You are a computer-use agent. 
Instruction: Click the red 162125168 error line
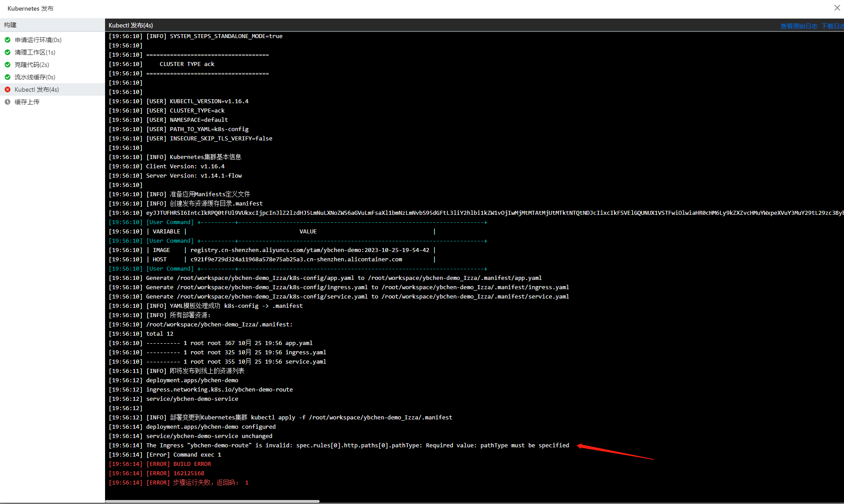pos(156,473)
